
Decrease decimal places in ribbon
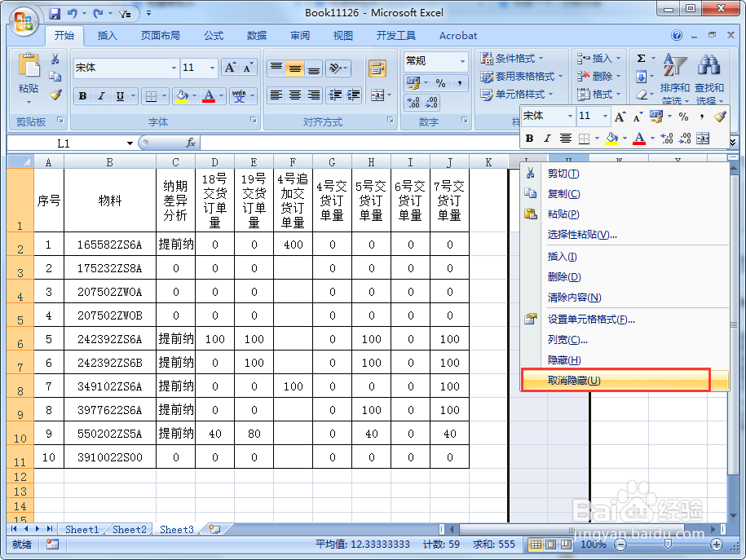pyautogui.click(x=431, y=102)
